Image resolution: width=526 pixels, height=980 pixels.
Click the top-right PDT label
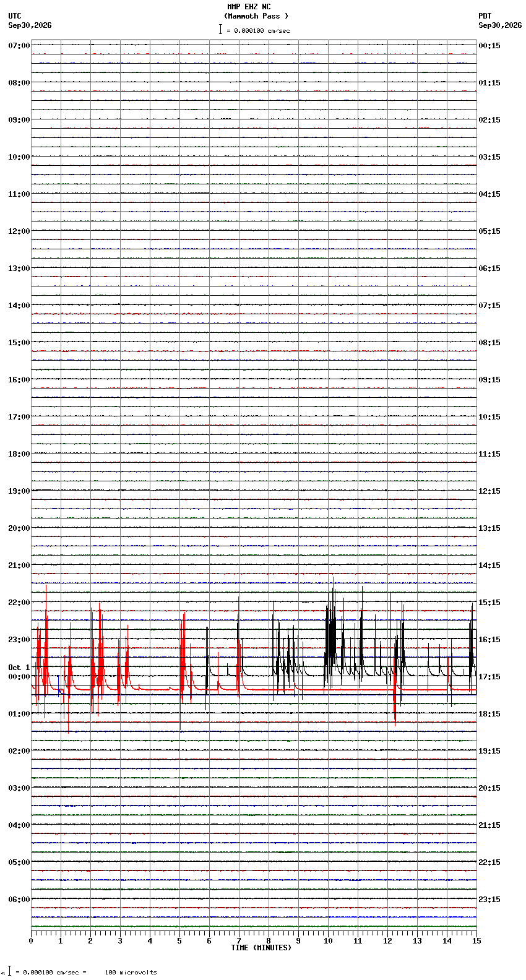[485, 16]
